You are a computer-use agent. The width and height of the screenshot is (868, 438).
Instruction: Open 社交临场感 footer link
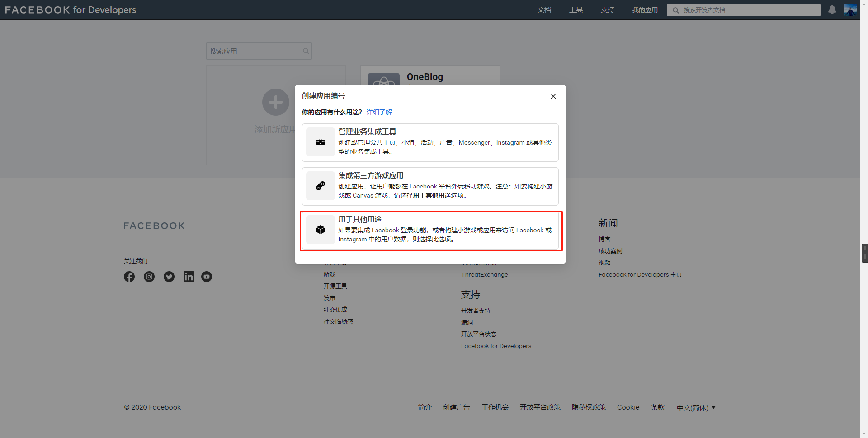(x=338, y=321)
